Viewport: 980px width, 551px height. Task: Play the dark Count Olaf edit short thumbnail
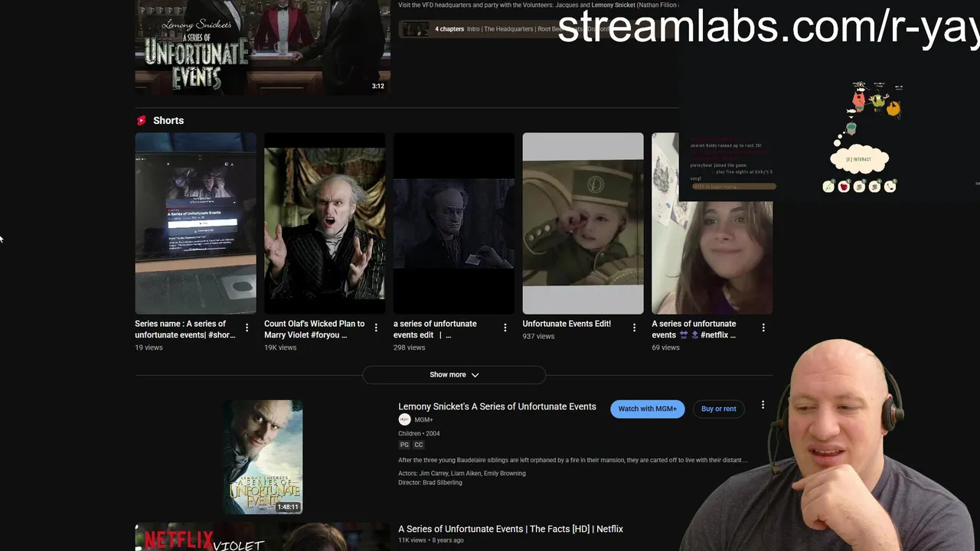coord(454,223)
